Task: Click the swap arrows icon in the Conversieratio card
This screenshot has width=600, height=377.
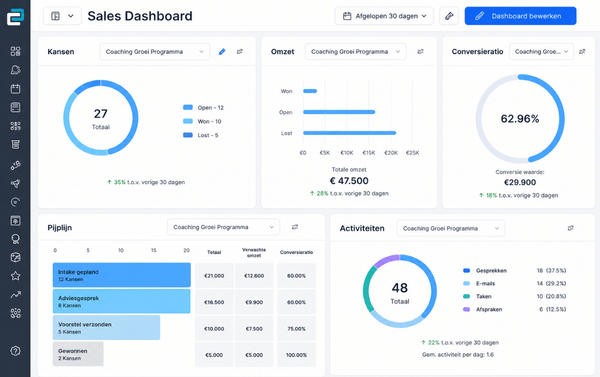Action: pyautogui.click(x=582, y=52)
